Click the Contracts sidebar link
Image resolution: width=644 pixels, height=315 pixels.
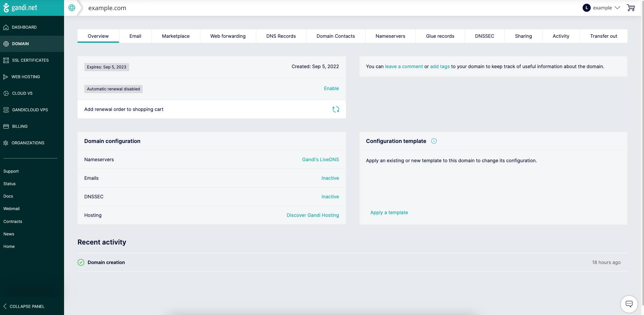pyautogui.click(x=13, y=222)
